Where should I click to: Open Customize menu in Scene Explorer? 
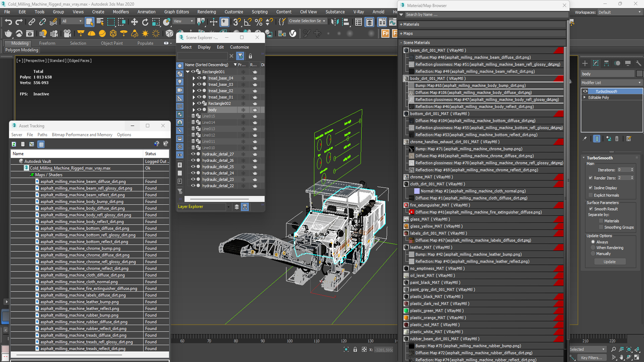pyautogui.click(x=239, y=47)
